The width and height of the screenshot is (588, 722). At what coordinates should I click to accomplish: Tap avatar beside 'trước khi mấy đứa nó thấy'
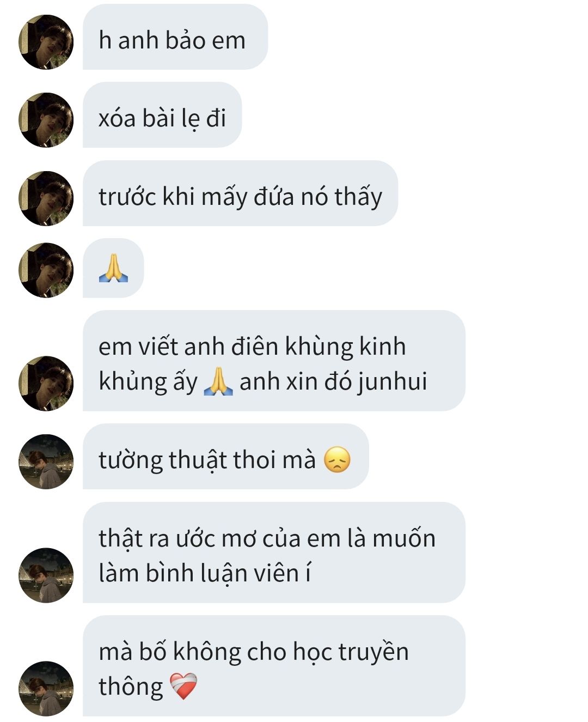tap(46, 198)
